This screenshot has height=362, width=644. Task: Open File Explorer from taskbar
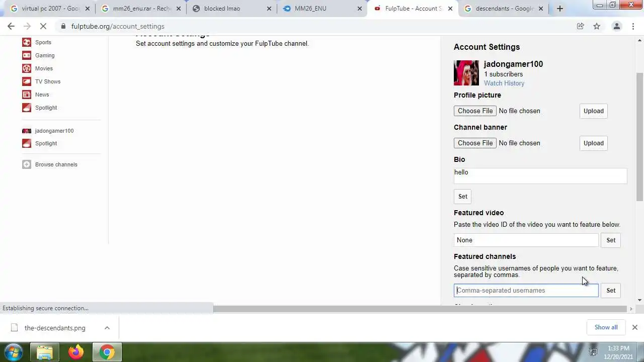tap(45, 352)
